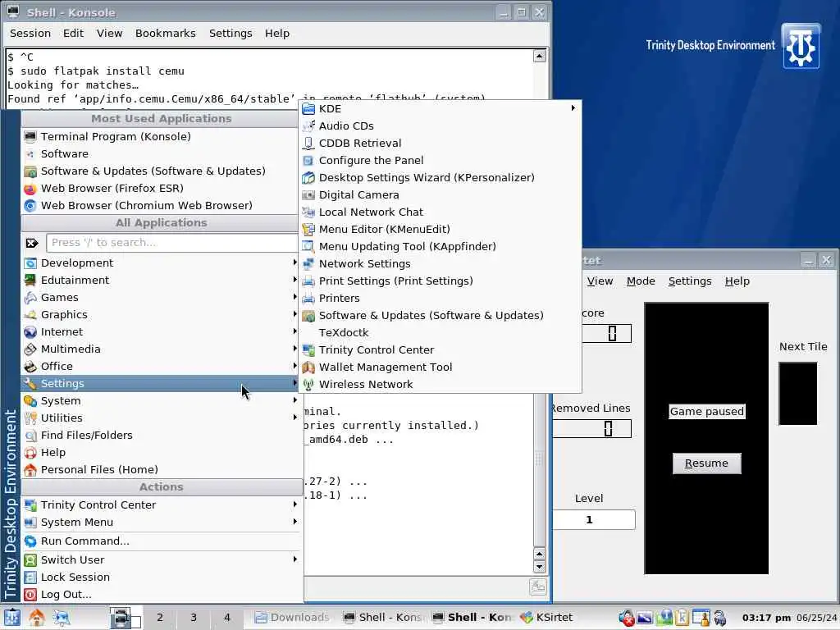Open KSirtet Mode menu
The image size is (840, 630).
click(x=641, y=281)
